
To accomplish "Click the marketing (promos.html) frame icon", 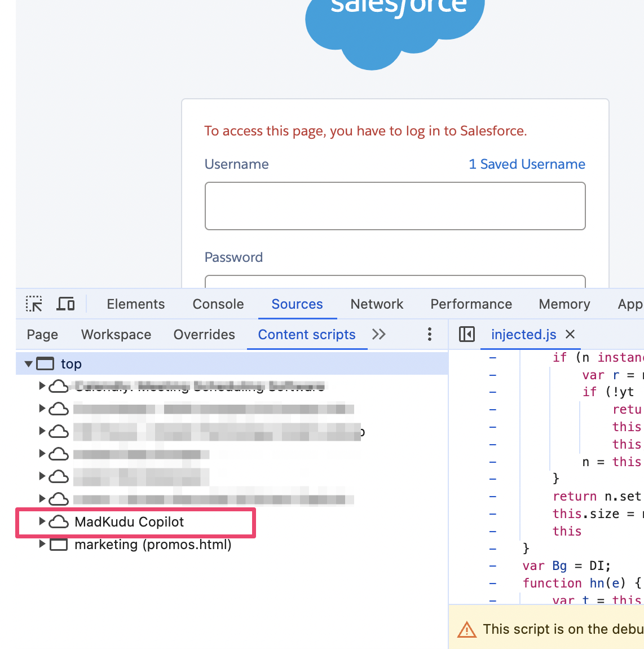I will pyautogui.click(x=59, y=544).
